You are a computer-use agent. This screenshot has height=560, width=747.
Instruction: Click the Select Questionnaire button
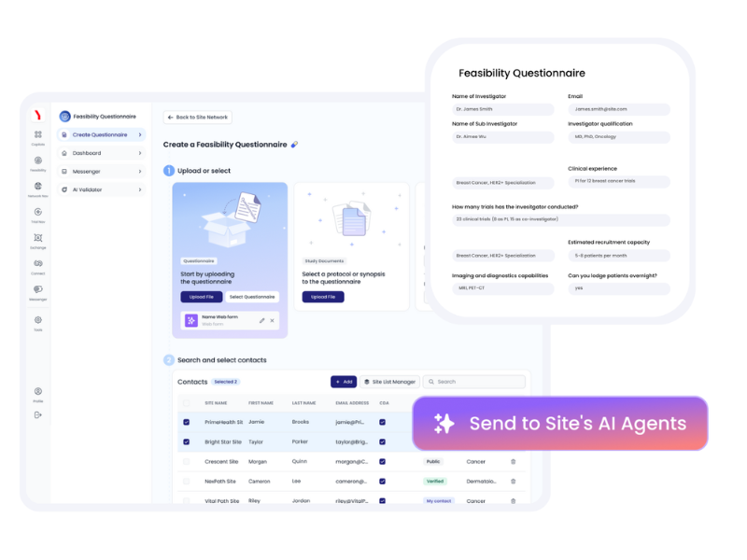click(x=252, y=297)
